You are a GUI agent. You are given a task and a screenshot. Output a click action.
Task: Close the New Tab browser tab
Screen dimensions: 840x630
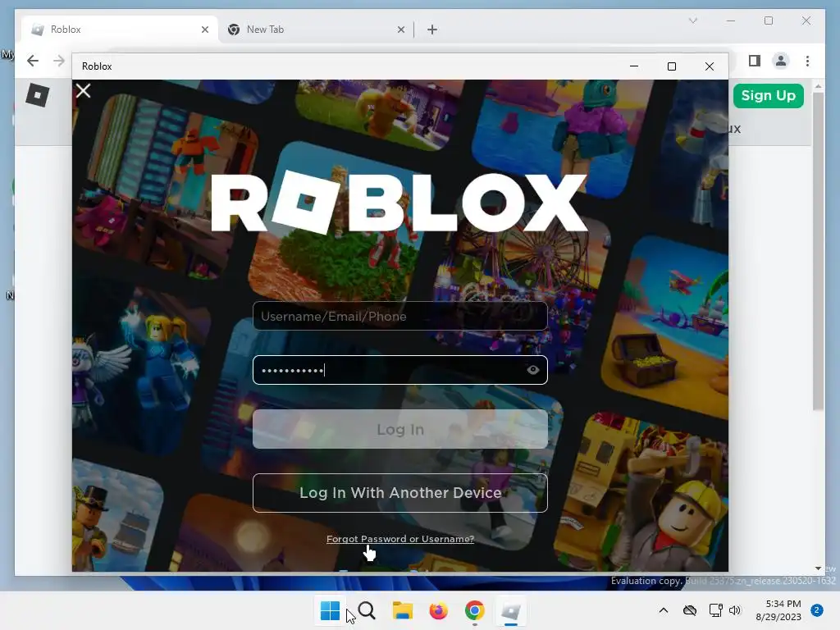click(x=400, y=30)
